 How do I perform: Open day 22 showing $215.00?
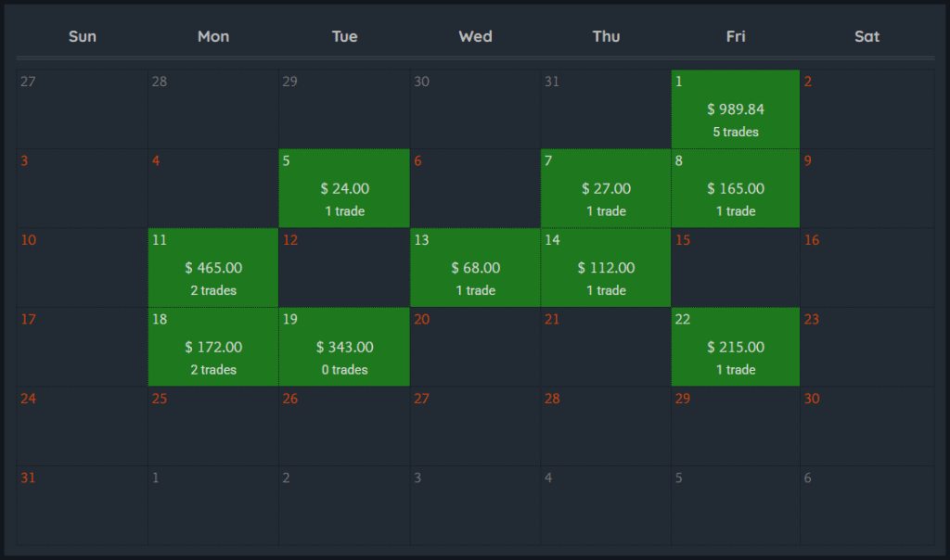point(736,348)
